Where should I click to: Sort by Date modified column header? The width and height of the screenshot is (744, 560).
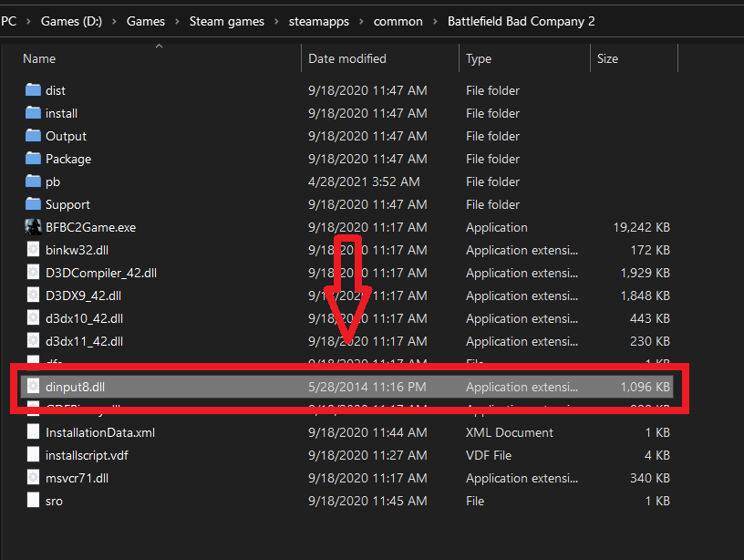coord(346,58)
